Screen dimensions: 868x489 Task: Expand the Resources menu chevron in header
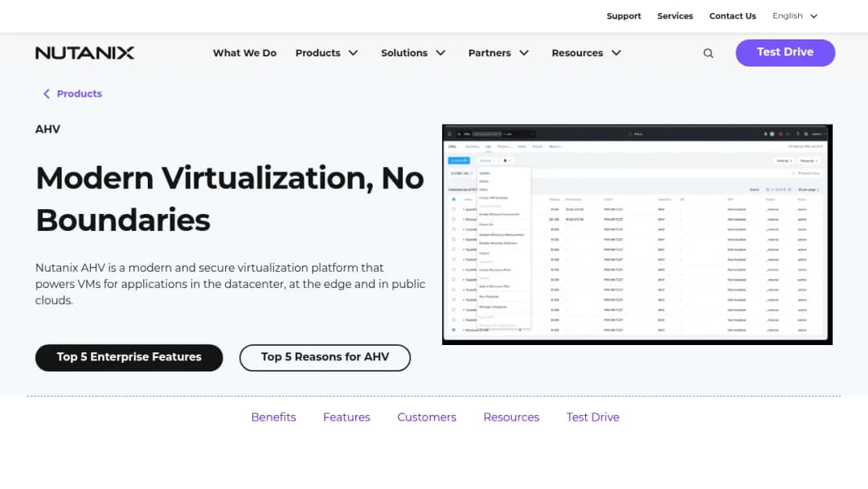pyautogui.click(x=616, y=52)
